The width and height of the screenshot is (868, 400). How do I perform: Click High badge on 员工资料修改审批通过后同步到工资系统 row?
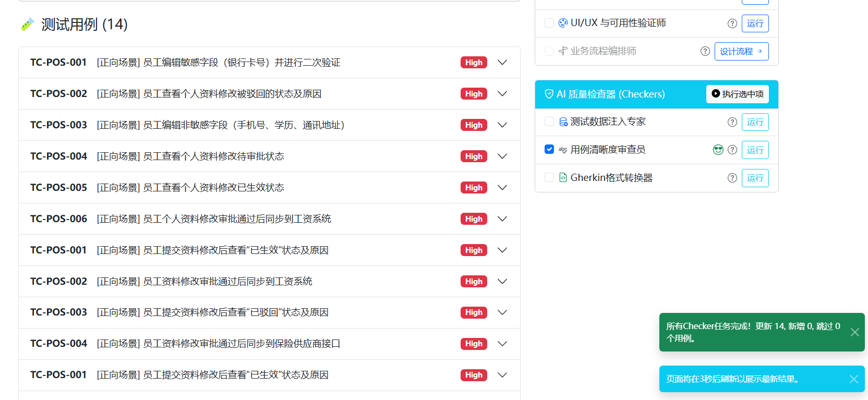pyautogui.click(x=474, y=282)
